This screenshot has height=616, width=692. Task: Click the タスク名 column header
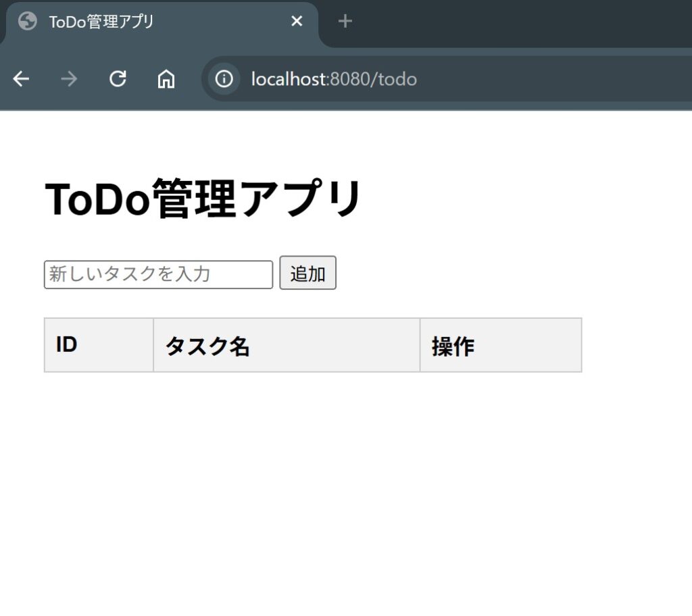(287, 345)
